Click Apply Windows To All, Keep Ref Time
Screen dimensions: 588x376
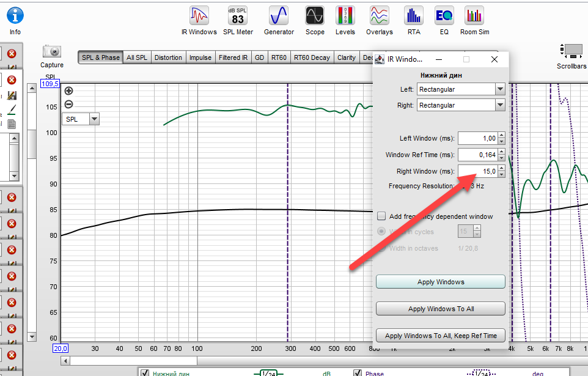point(441,336)
